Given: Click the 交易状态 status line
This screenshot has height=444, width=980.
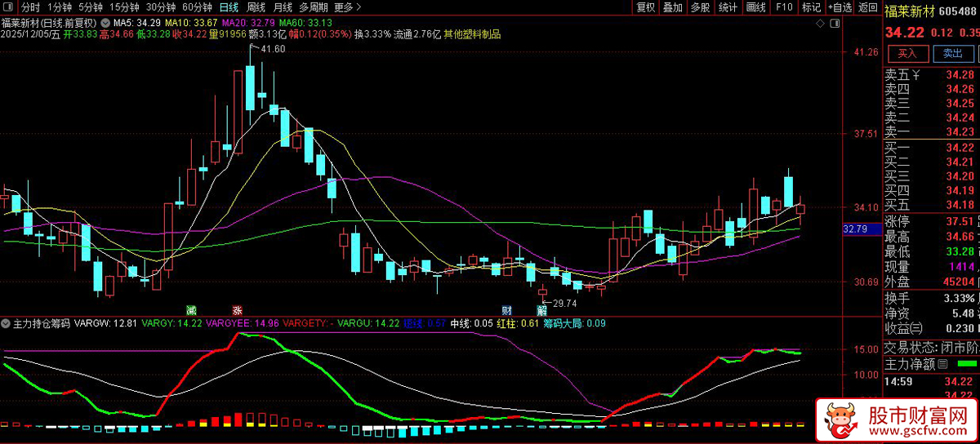Looking at the screenshot, I should (931, 346).
